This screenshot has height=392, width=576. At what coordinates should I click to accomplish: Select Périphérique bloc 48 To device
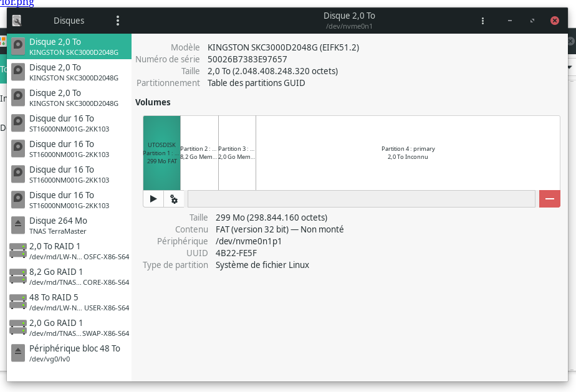pos(69,353)
